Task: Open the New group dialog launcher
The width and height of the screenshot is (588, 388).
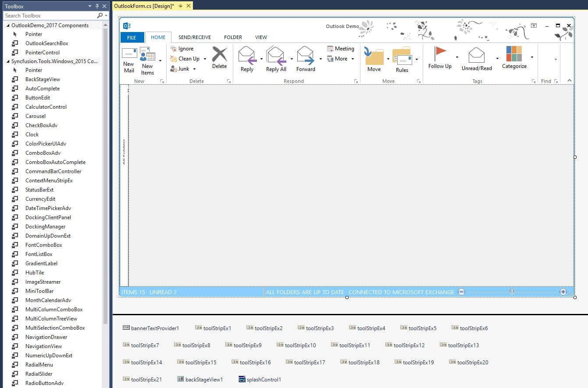Action: pos(162,81)
